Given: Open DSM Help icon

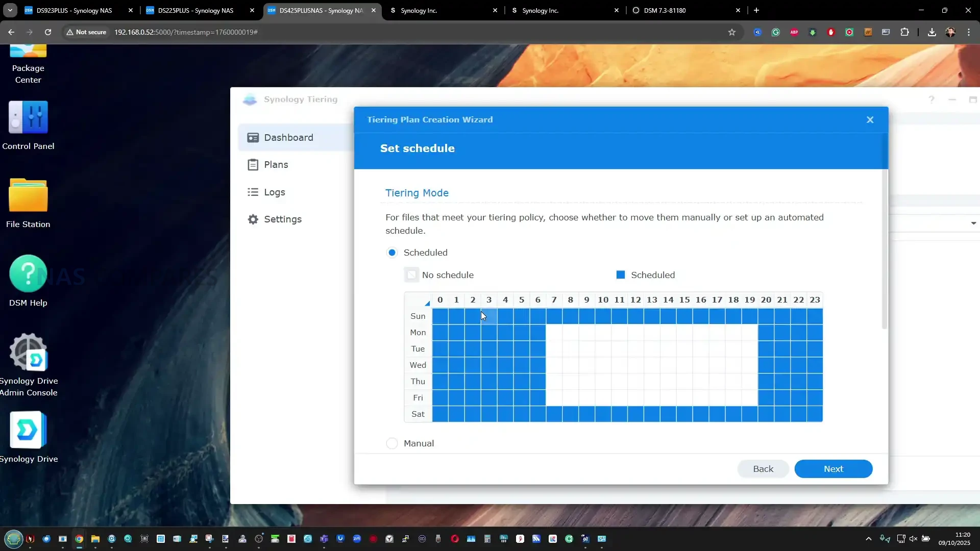Looking at the screenshot, I should pyautogui.click(x=28, y=274).
